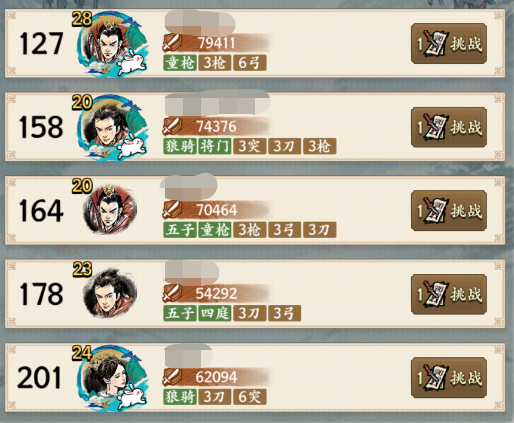Screen dimensions: 514x423
Task: Click sword power icon beside 79411
Action: tap(172, 43)
